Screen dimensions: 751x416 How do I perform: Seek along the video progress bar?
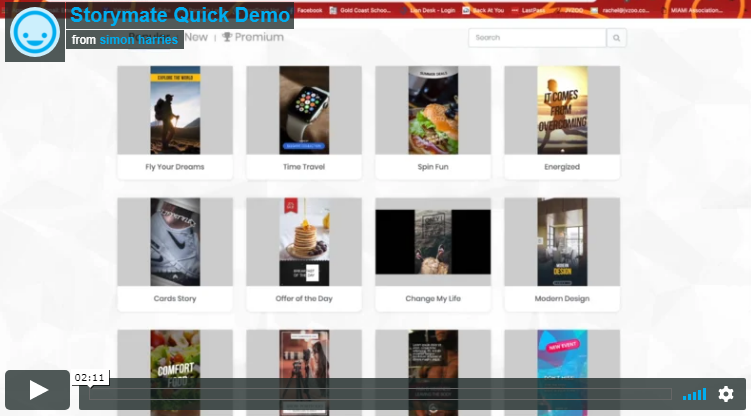tap(380, 394)
